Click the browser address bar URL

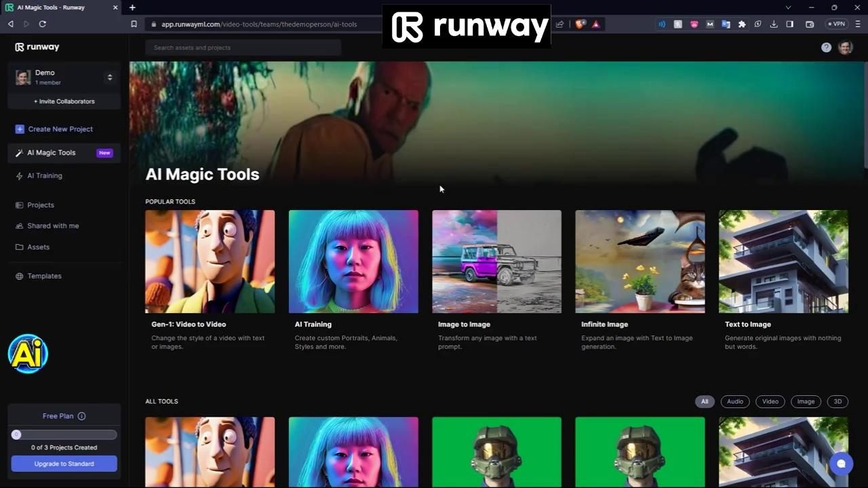[259, 24]
